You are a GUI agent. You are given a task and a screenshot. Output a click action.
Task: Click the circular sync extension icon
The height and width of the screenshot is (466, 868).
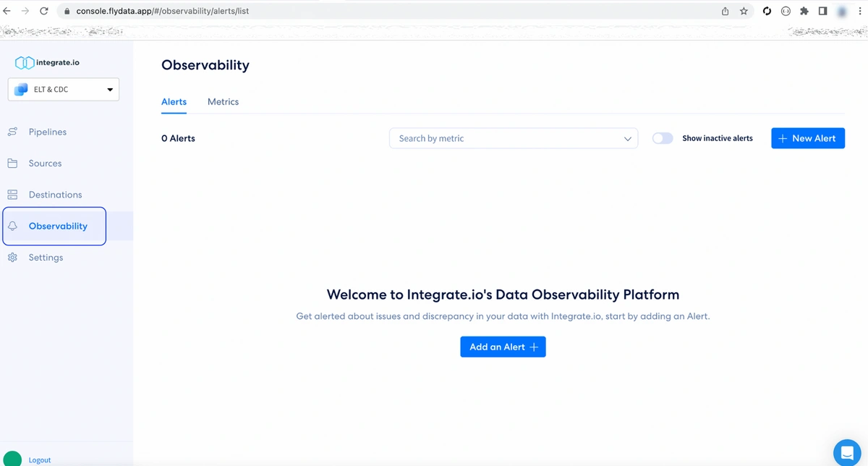[x=767, y=12]
